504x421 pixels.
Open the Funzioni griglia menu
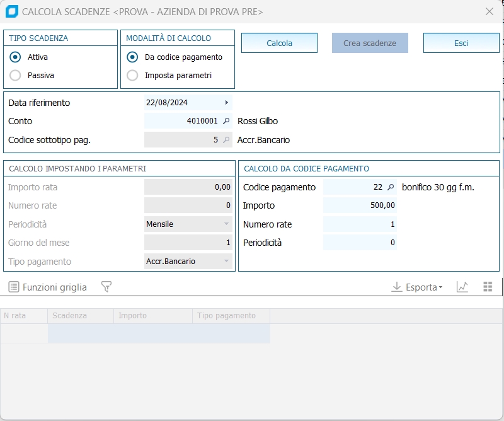(48, 287)
